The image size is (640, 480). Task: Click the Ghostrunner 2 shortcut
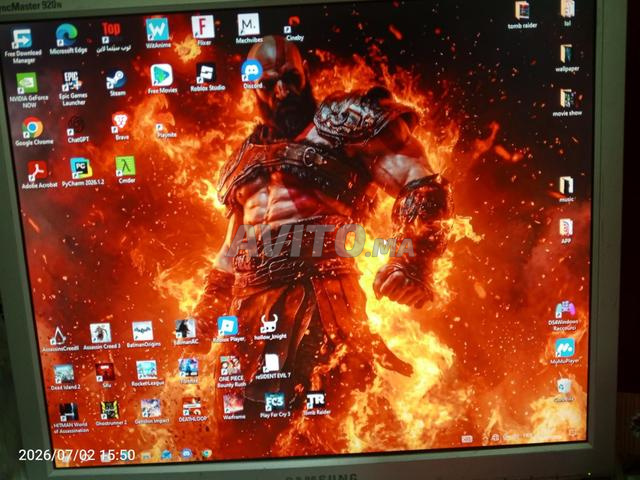109,411
